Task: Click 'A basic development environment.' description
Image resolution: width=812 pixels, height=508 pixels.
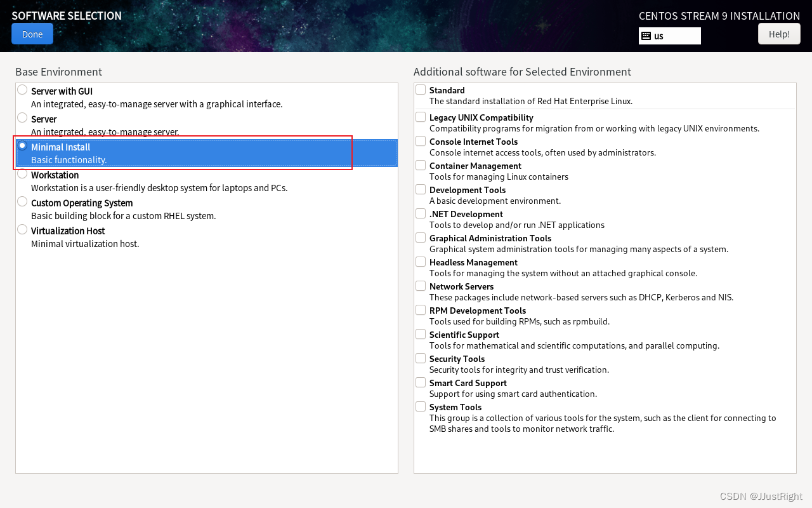Action: point(495,201)
